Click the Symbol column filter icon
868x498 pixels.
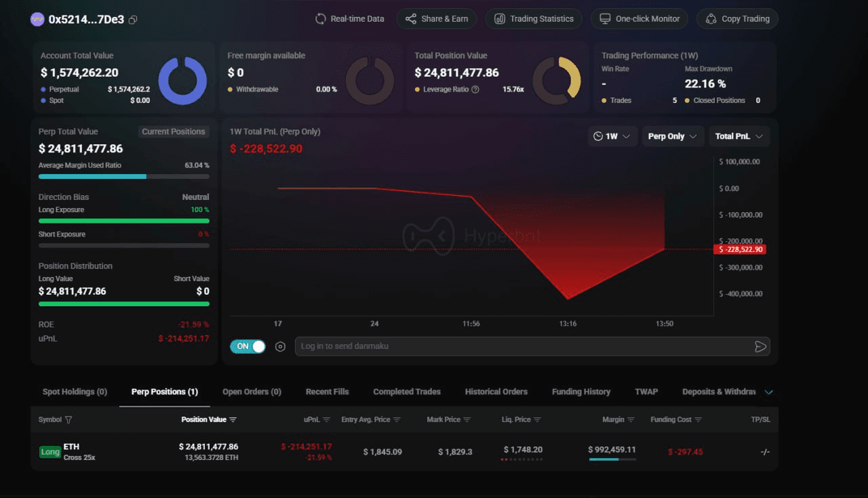tap(68, 420)
